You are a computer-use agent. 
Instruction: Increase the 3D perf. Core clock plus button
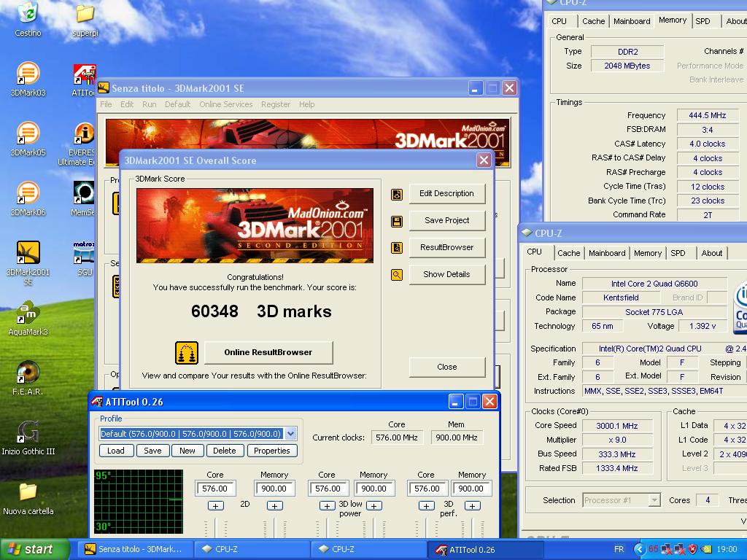426,506
